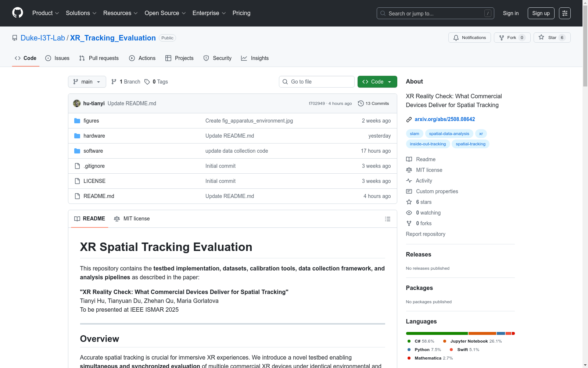Image resolution: width=588 pixels, height=368 pixels.
Task: Click the pulse icon next to Activity
Action: (409, 181)
